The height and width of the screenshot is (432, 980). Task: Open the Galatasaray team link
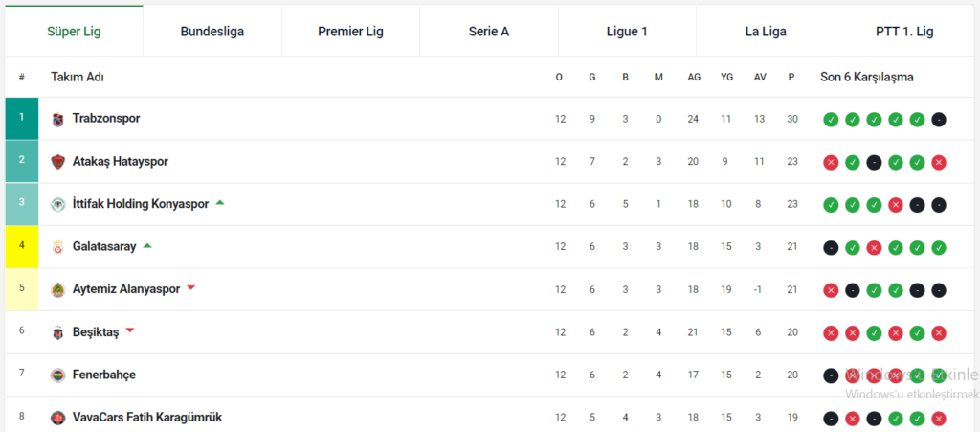pyautogui.click(x=104, y=247)
